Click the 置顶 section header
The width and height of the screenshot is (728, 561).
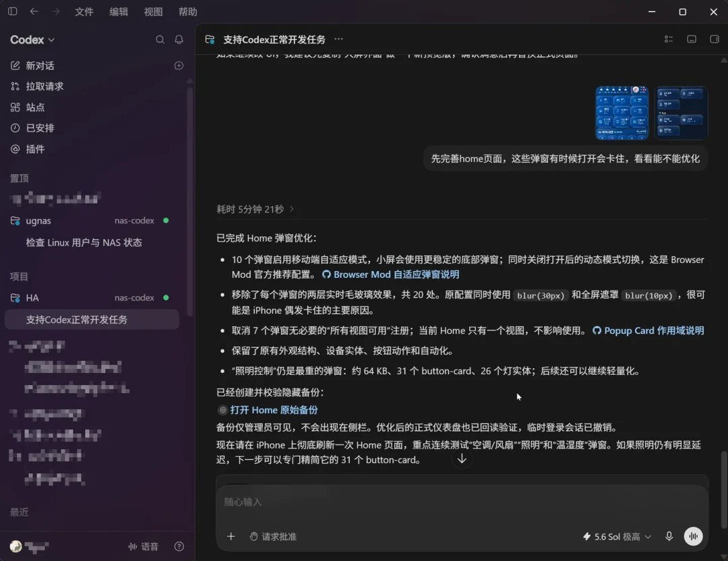(x=20, y=178)
